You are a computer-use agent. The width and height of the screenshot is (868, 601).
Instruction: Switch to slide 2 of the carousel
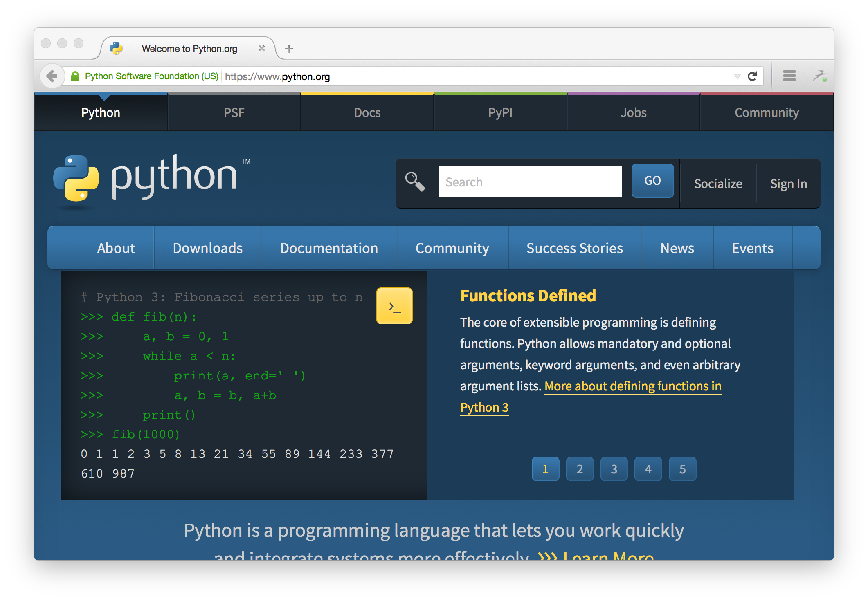[x=580, y=469]
